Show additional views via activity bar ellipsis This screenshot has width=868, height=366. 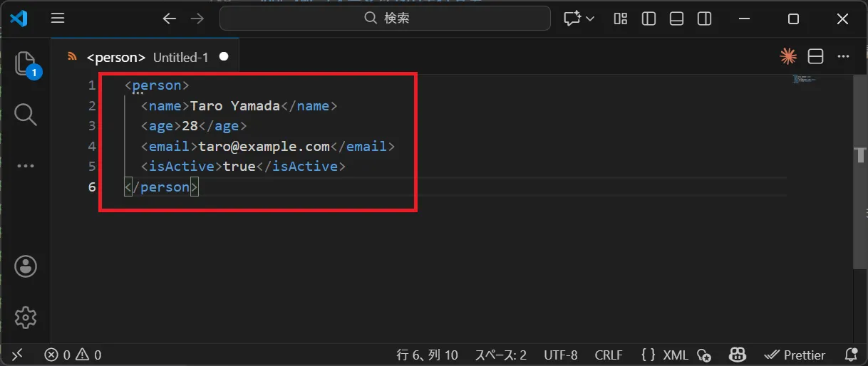point(26,165)
